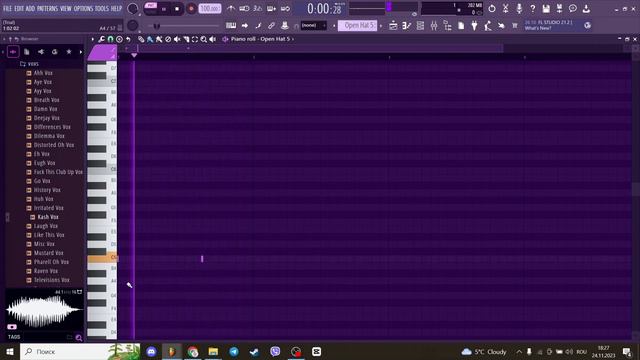The image size is (640, 360).
Task: Toggle loop recording
Action: pos(285,9)
